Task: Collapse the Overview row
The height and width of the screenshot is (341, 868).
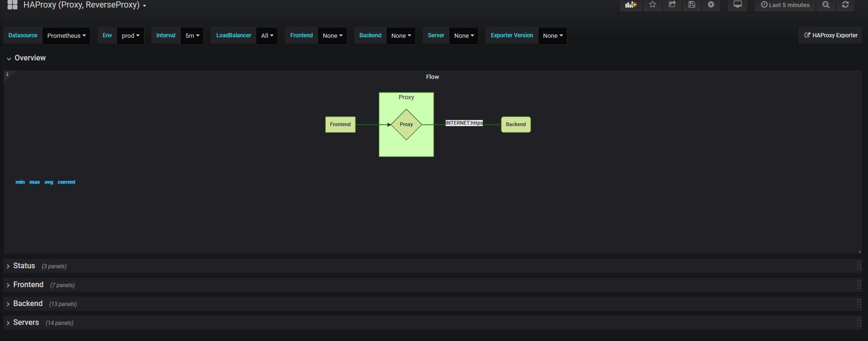Action: (x=26, y=58)
